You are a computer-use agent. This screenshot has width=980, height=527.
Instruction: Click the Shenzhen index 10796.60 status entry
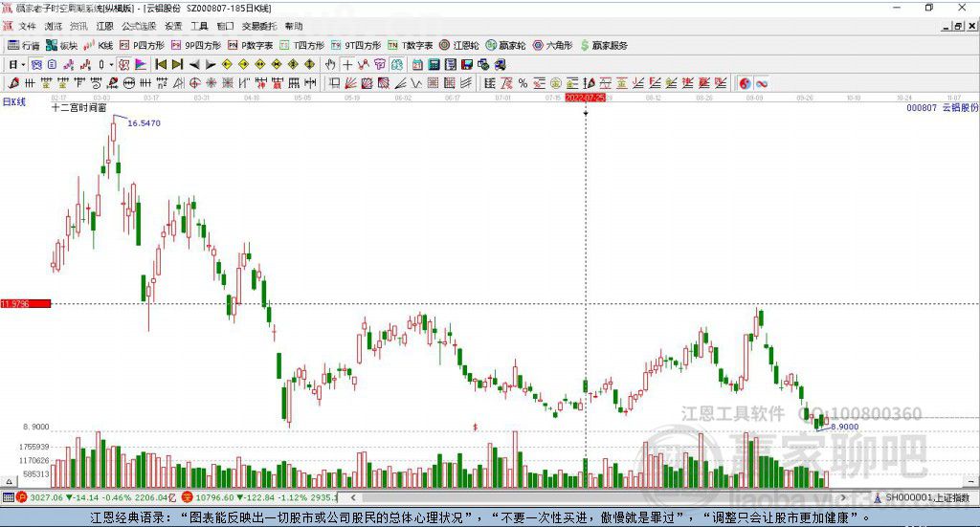259,497
